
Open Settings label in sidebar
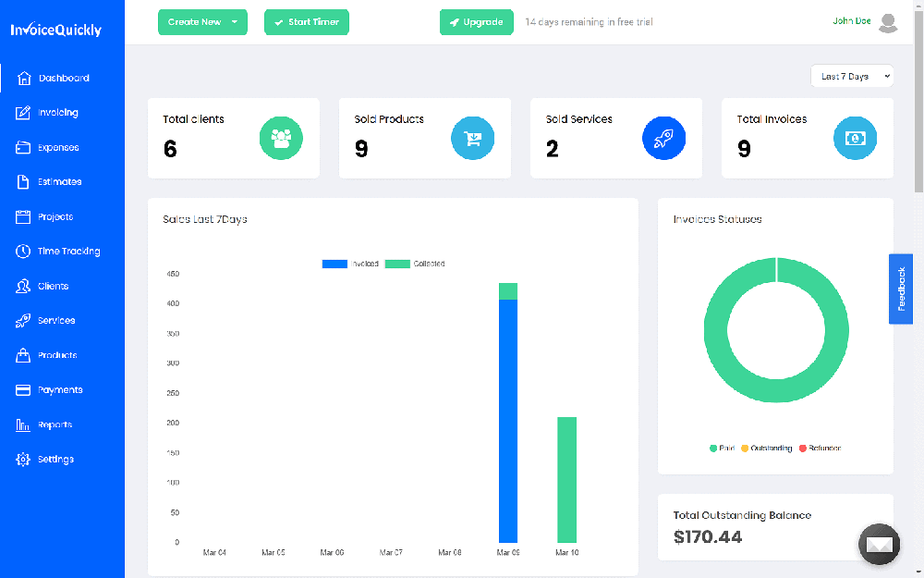56,460
